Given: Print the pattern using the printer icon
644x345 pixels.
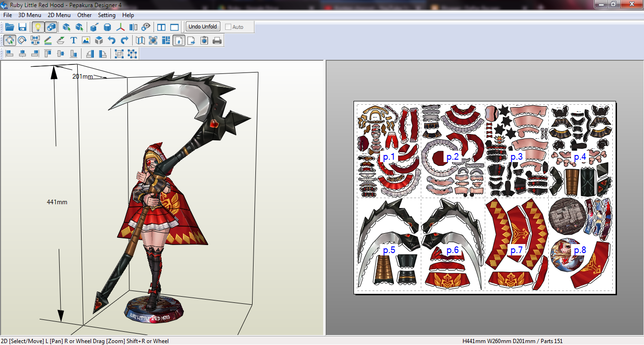Looking at the screenshot, I should (217, 40).
